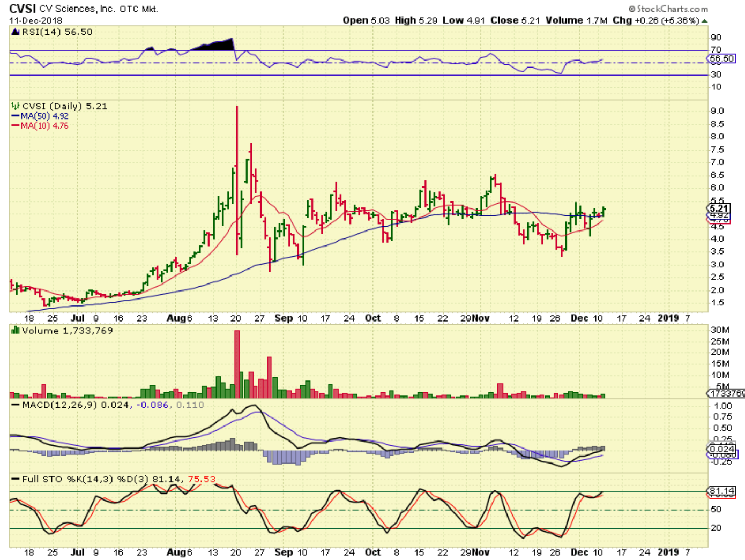This screenshot has width=745, height=560.
Task: Click the 1.5 label on the price axis
Action: pyautogui.click(x=717, y=303)
